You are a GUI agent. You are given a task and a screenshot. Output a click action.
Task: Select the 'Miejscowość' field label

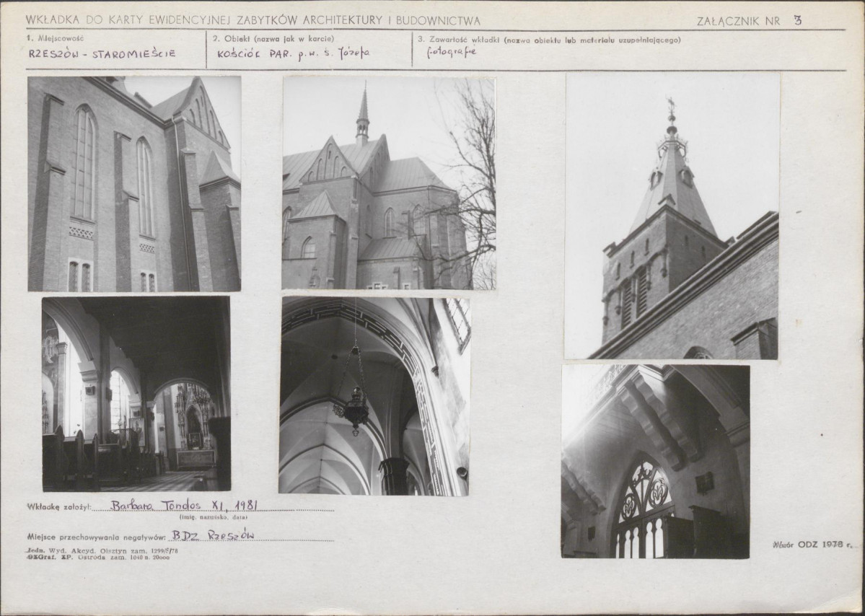pos(55,39)
